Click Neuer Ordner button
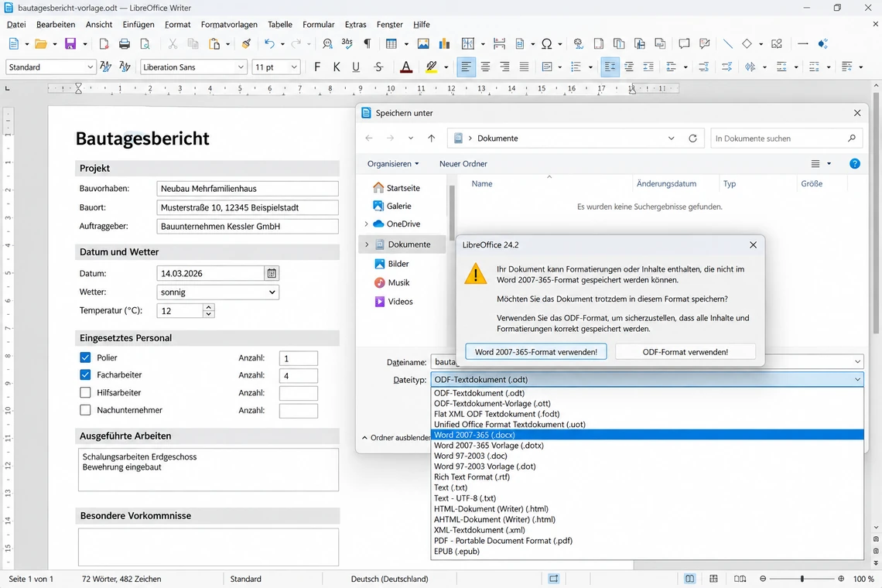This screenshot has height=588, width=882. (463, 164)
